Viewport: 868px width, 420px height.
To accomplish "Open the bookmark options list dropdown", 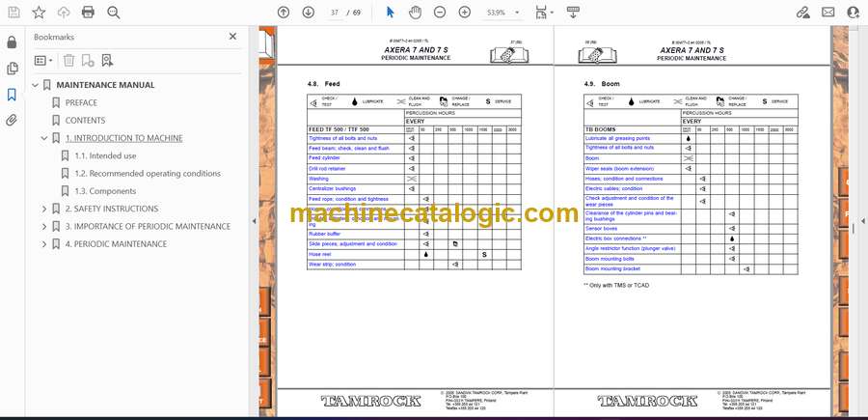I will point(43,61).
